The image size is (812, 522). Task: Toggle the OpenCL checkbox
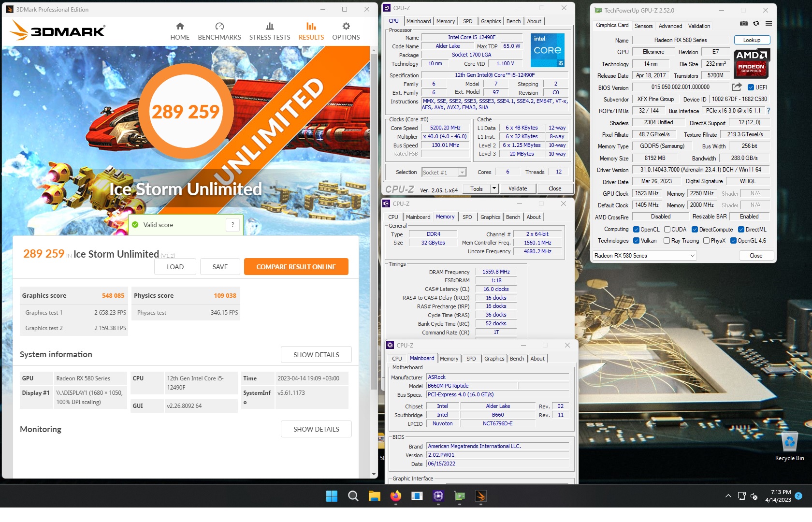[637, 230]
